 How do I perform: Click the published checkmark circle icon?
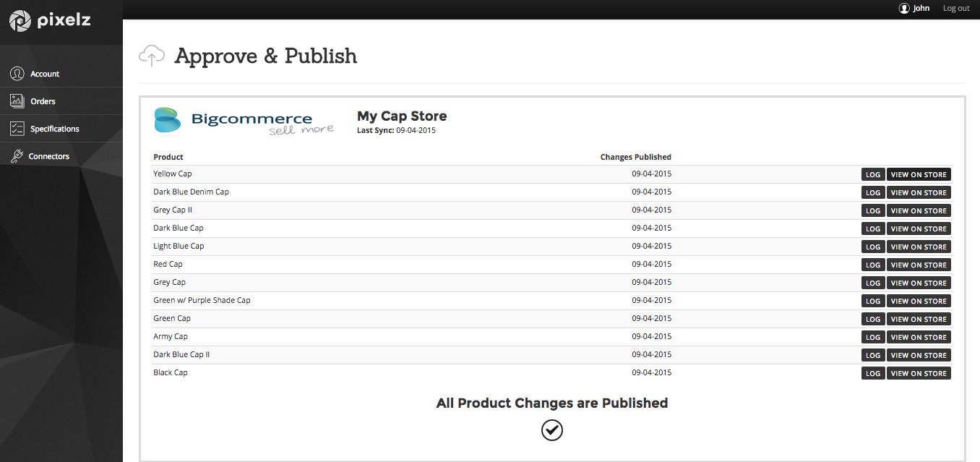[x=551, y=430]
